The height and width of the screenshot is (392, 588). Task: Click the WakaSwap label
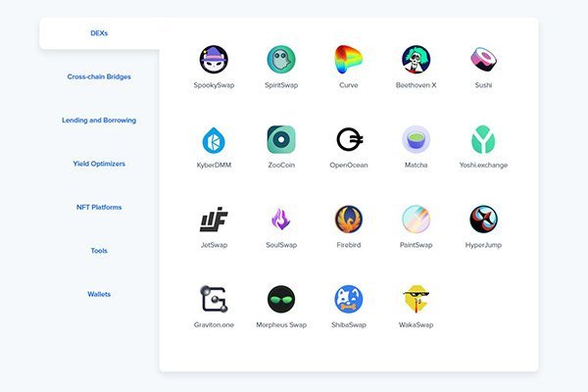416,324
